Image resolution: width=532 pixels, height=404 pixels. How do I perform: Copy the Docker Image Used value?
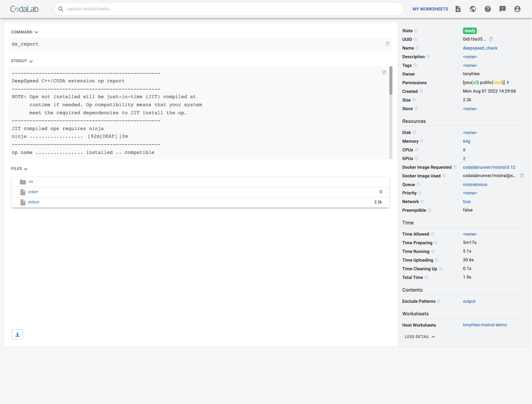click(522, 176)
